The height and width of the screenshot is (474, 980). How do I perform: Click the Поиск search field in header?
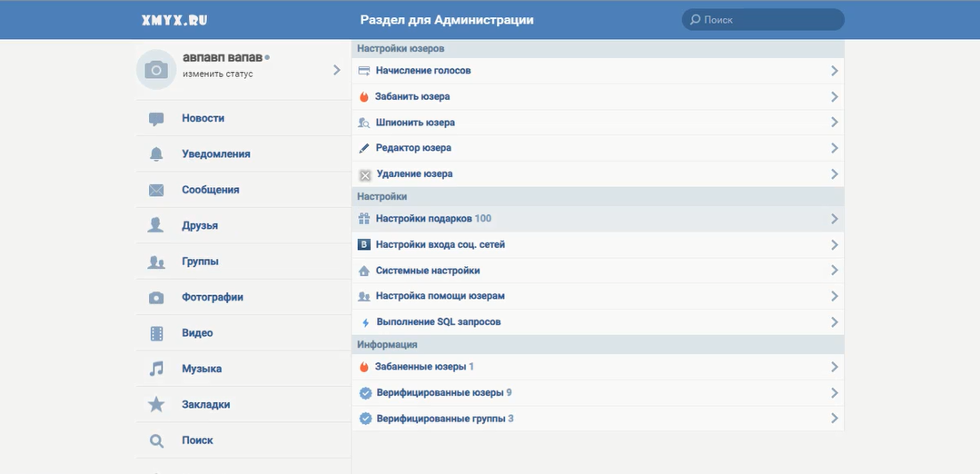point(767,20)
